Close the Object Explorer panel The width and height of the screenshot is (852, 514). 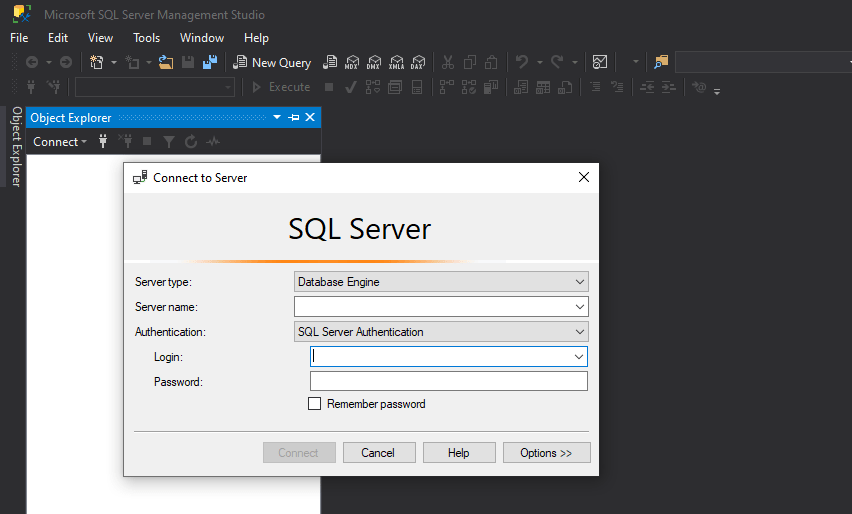(310, 117)
